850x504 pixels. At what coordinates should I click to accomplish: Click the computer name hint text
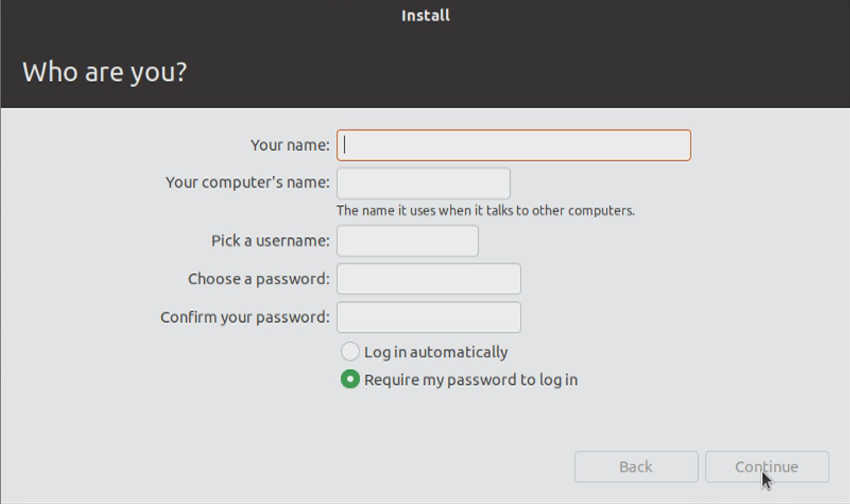point(485,211)
